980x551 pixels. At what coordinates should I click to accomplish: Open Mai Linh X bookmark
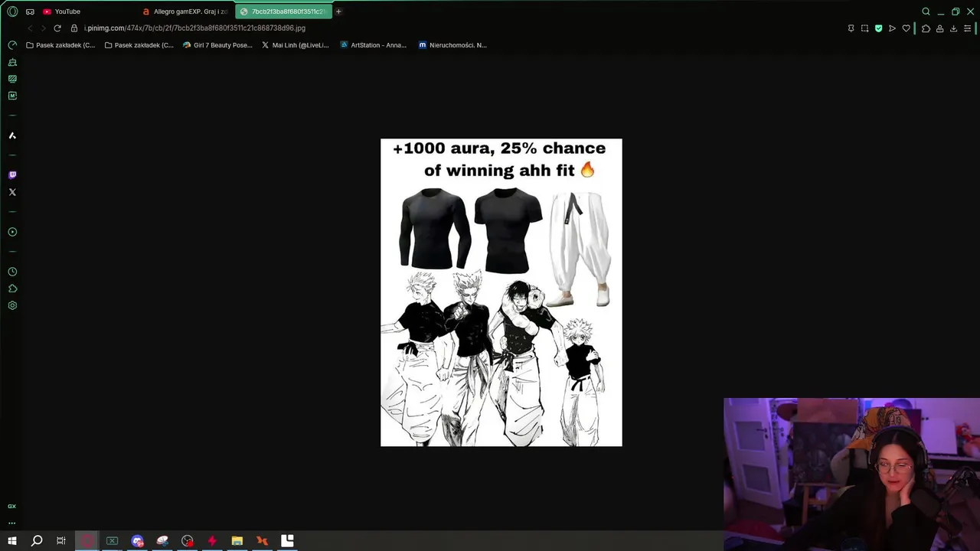click(295, 45)
